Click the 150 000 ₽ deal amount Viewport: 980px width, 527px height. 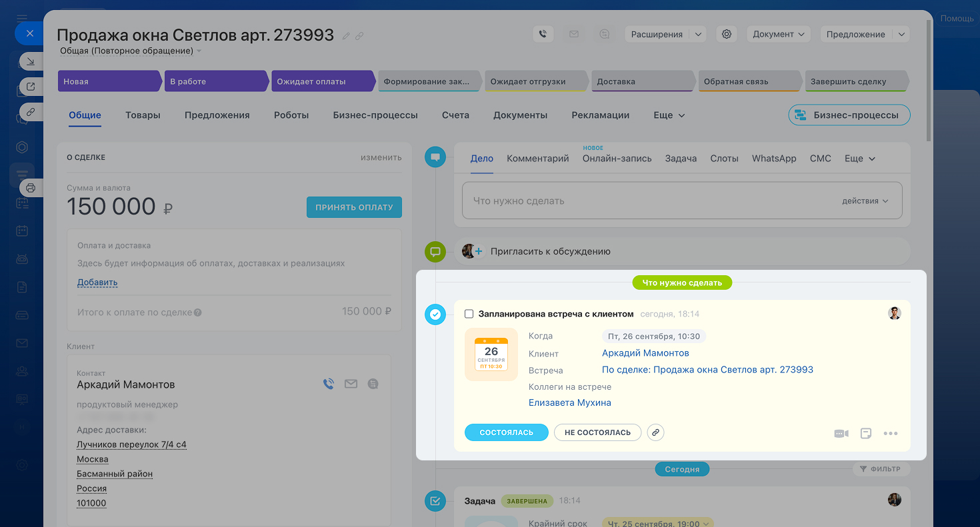tap(120, 207)
